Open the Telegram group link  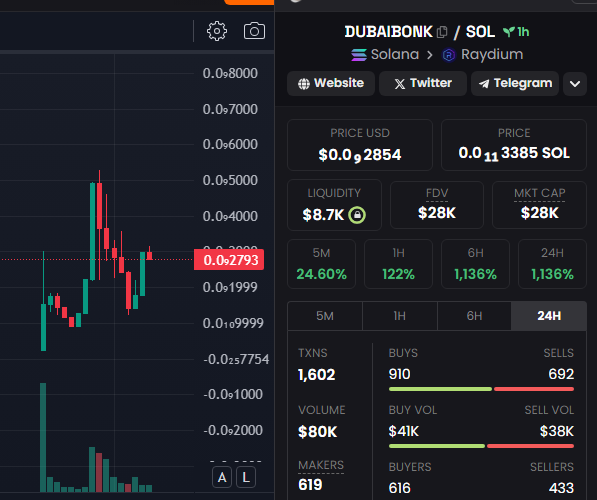pos(515,83)
